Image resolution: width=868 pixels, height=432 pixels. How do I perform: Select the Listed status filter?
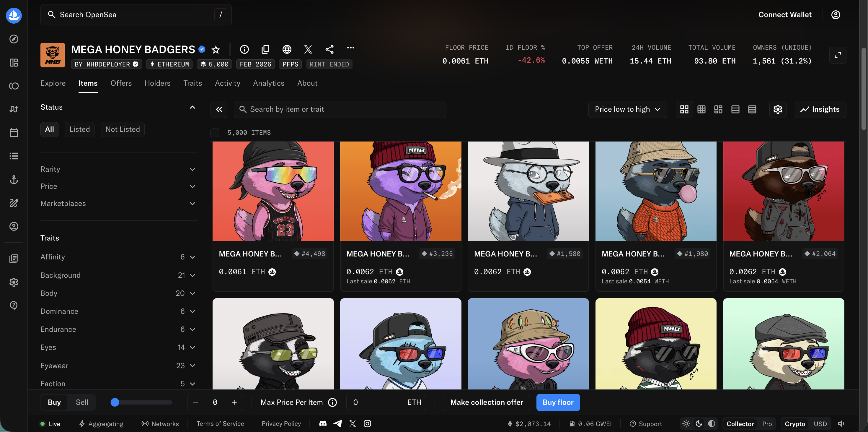pos(79,129)
